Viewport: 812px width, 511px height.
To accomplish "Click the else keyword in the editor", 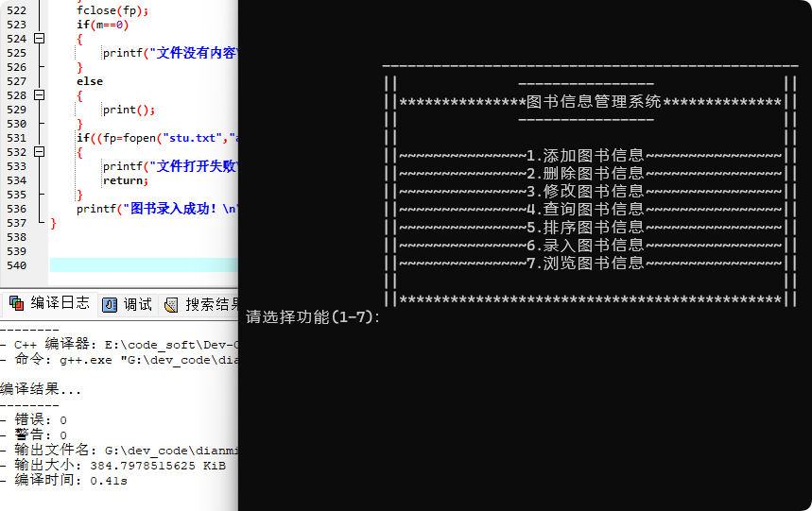I will 90,82.
